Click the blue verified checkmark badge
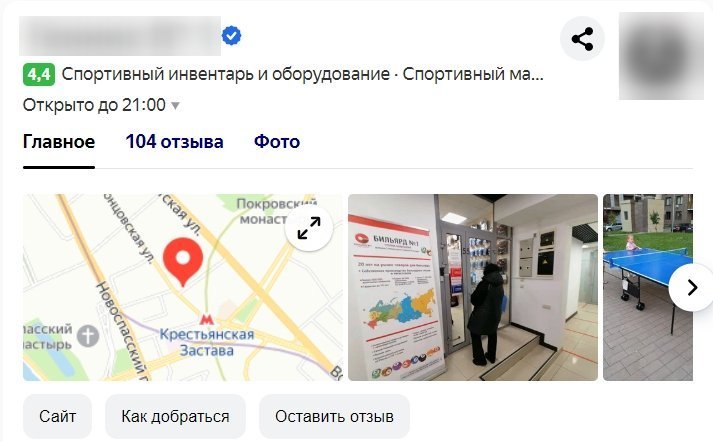This screenshot has width=713, height=442. pos(231,35)
